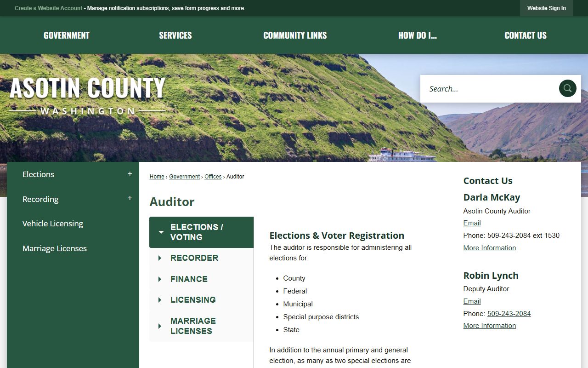Click Robin Lynch's phone number 509-243-2084
The width and height of the screenshot is (588, 368).
pyautogui.click(x=509, y=314)
